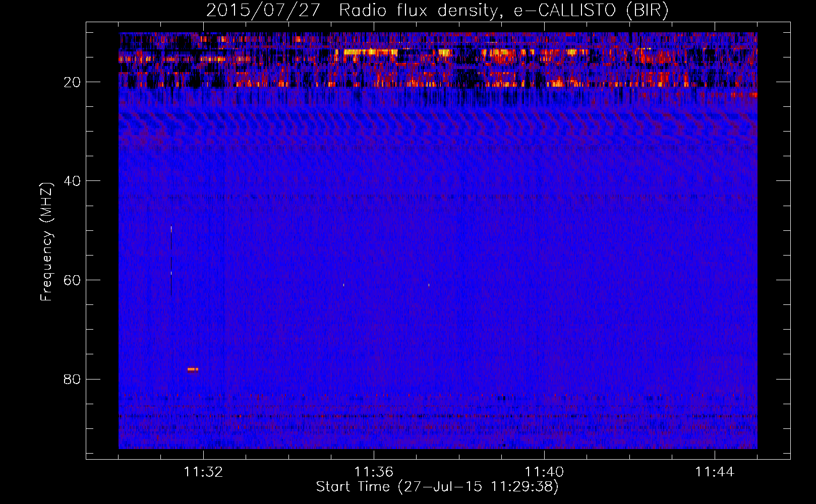Click the 11:32 time tick label
This screenshot has width=816, height=504.
click(203, 472)
